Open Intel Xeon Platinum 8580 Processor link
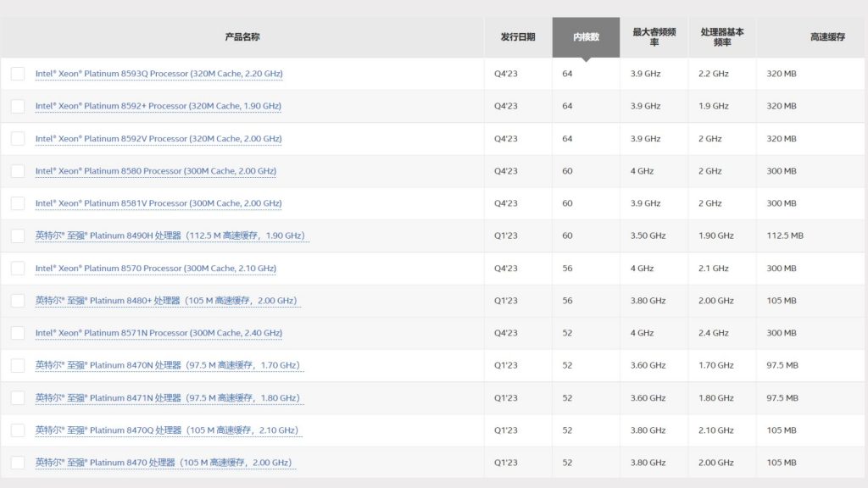 click(156, 171)
